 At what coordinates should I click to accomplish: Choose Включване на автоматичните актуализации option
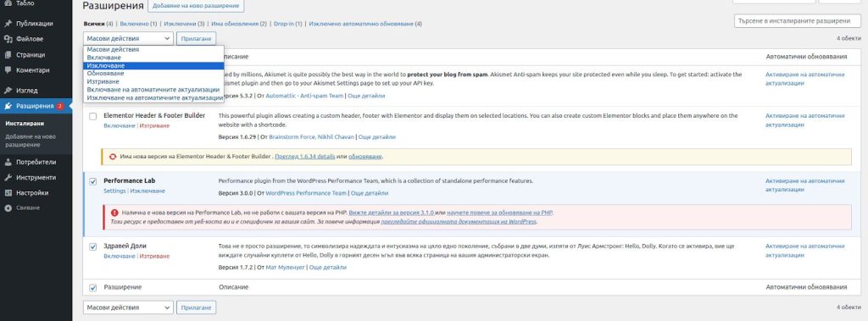[x=153, y=89]
